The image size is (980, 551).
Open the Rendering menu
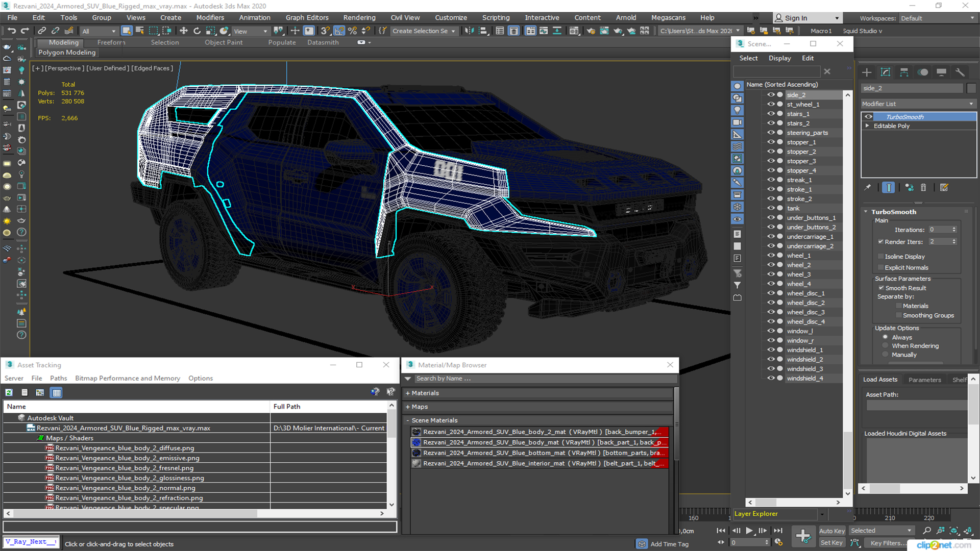[x=359, y=17]
